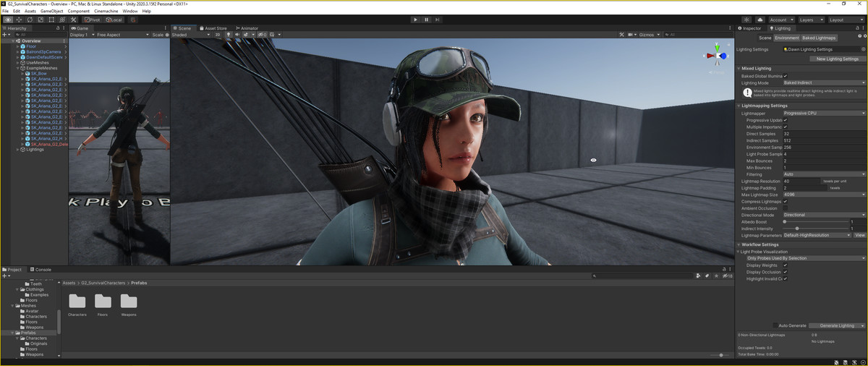Select the Rect transform tool
Image resolution: width=868 pixels, height=366 pixels.
point(51,20)
